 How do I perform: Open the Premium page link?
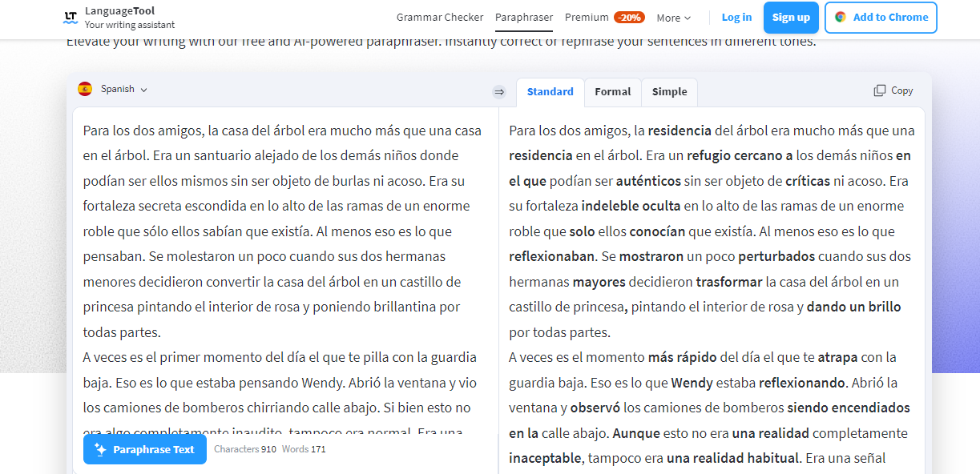click(x=587, y=17)
